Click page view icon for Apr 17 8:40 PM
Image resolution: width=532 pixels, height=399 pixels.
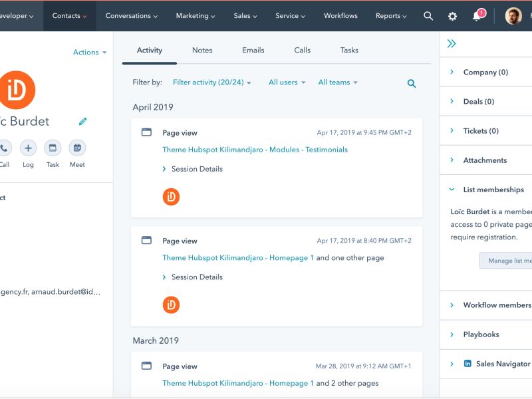point(146,240)
